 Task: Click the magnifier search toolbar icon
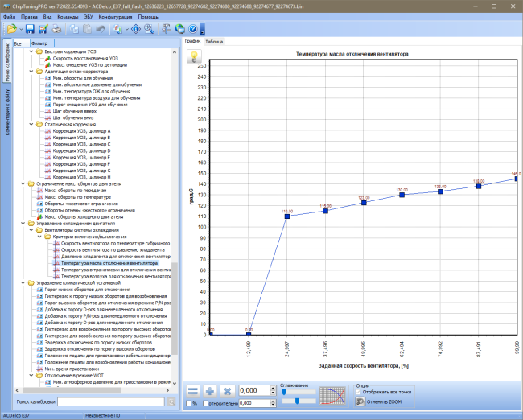click(149, 29)
